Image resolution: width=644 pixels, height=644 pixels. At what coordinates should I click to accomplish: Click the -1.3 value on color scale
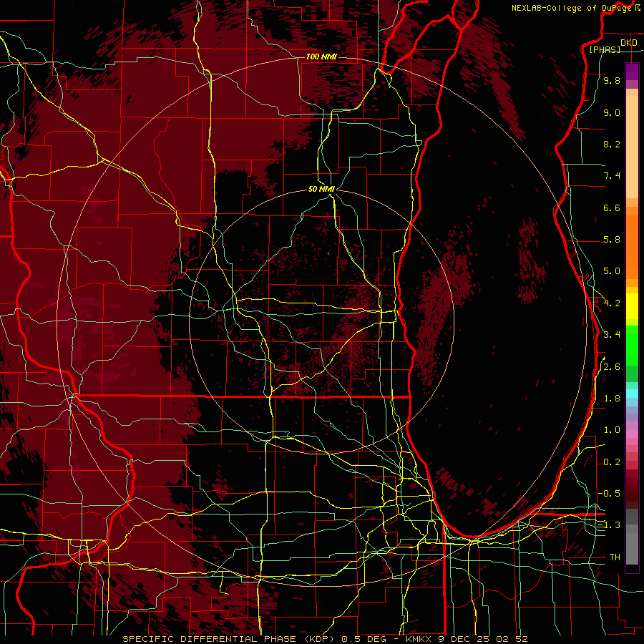[610, 525]
